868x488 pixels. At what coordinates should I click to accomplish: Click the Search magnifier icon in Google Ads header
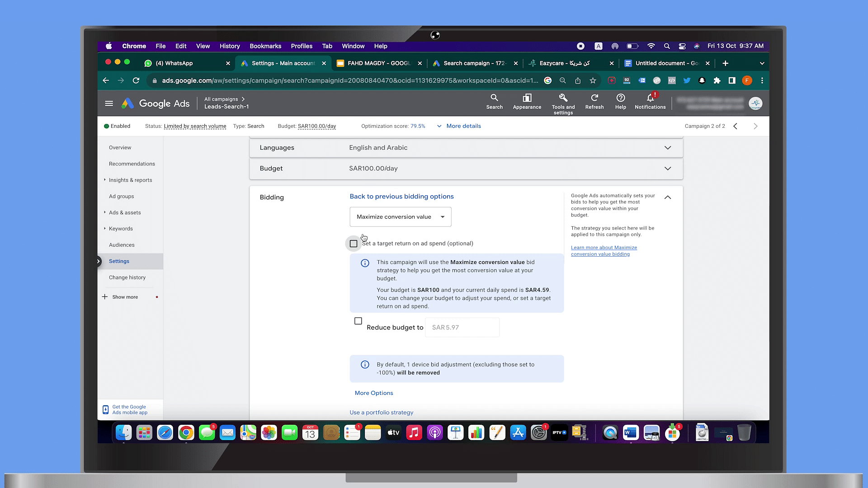click(494, 98)
